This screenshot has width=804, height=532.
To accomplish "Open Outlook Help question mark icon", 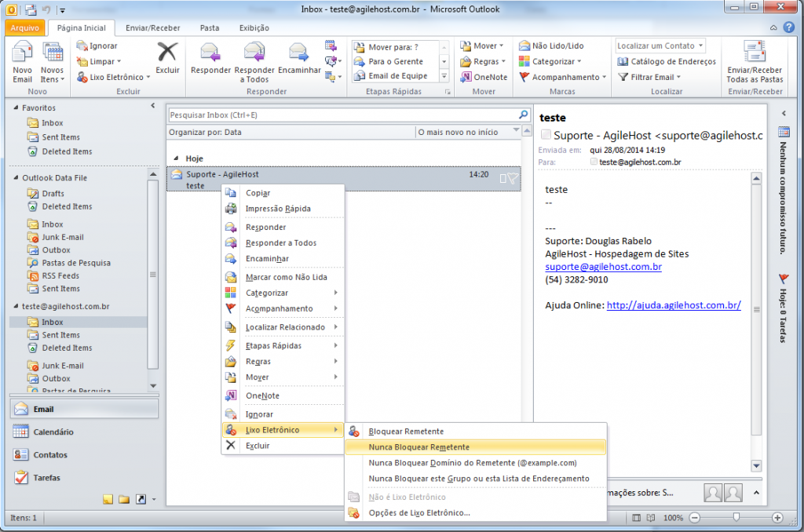I will [x=789, y=27].
